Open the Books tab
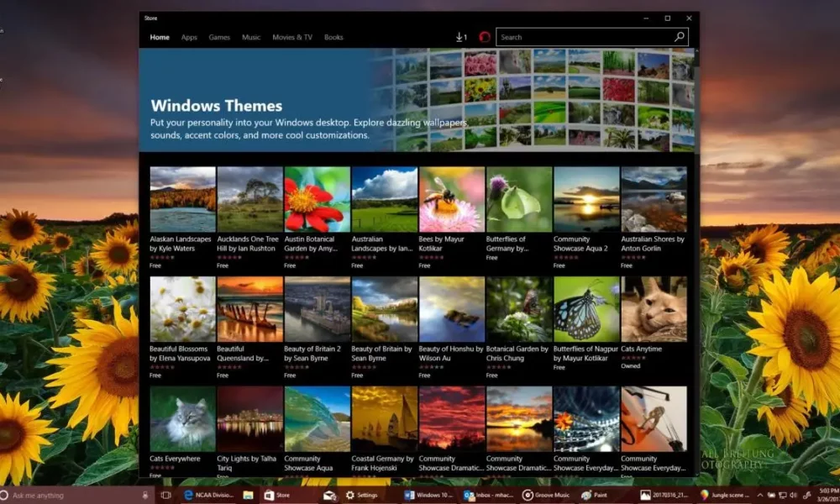 [x=333, y=37]
